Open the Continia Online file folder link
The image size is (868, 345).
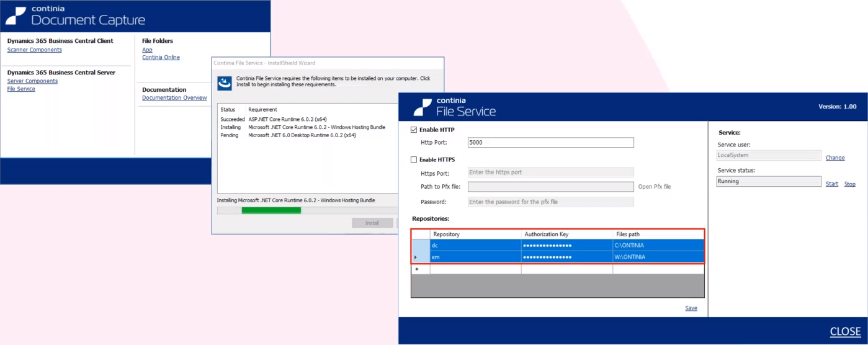pyautogui.click(x=161, y=57)
